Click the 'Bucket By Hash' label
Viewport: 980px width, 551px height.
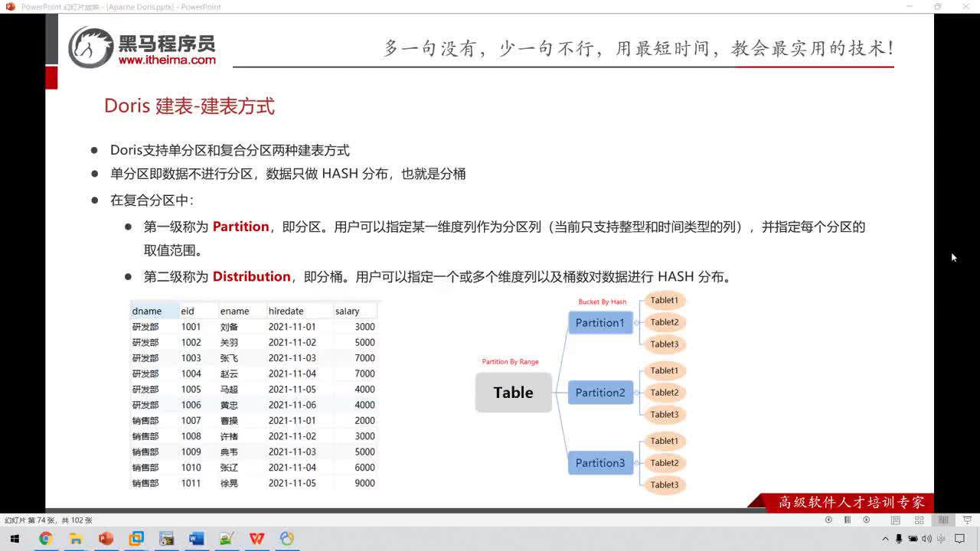click(602, 302)
